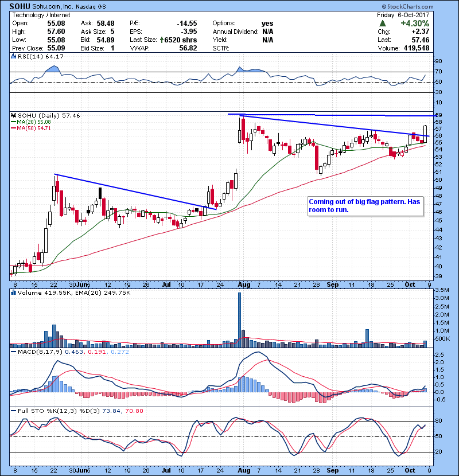
Task: Select the Prev Close value 55.09
Action: coord(56,48)
